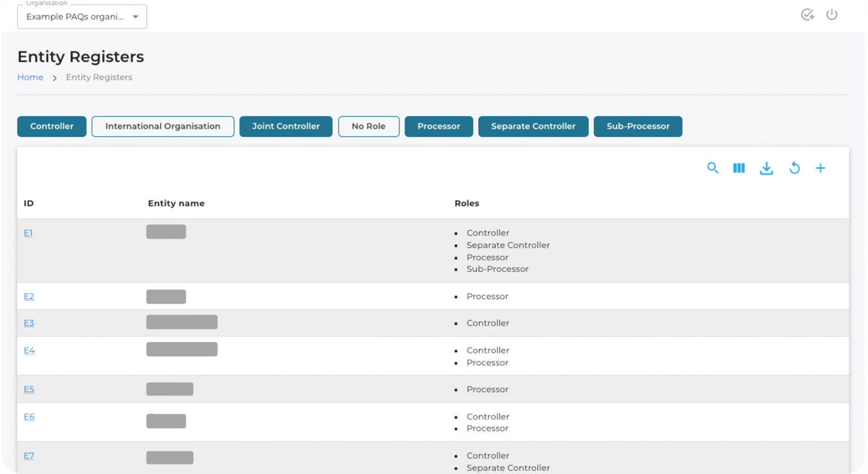Open entity E1 from the table

(x=28, y=232)
